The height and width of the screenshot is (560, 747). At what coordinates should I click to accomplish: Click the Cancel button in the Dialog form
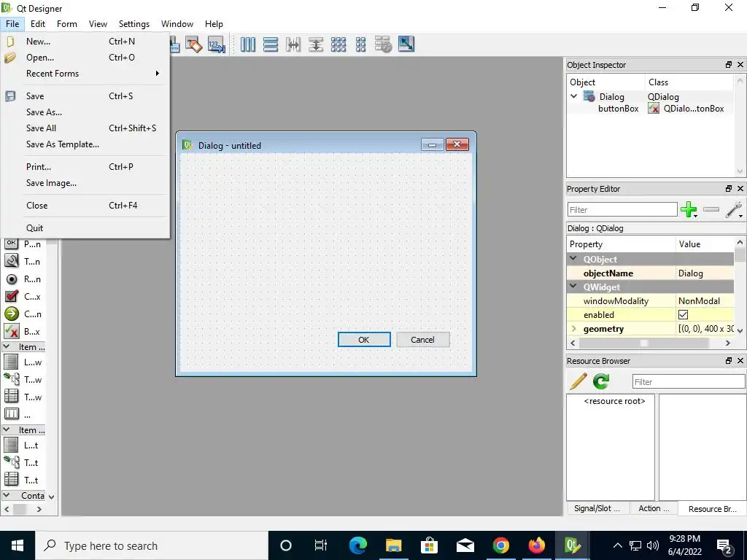coord(422,340)
